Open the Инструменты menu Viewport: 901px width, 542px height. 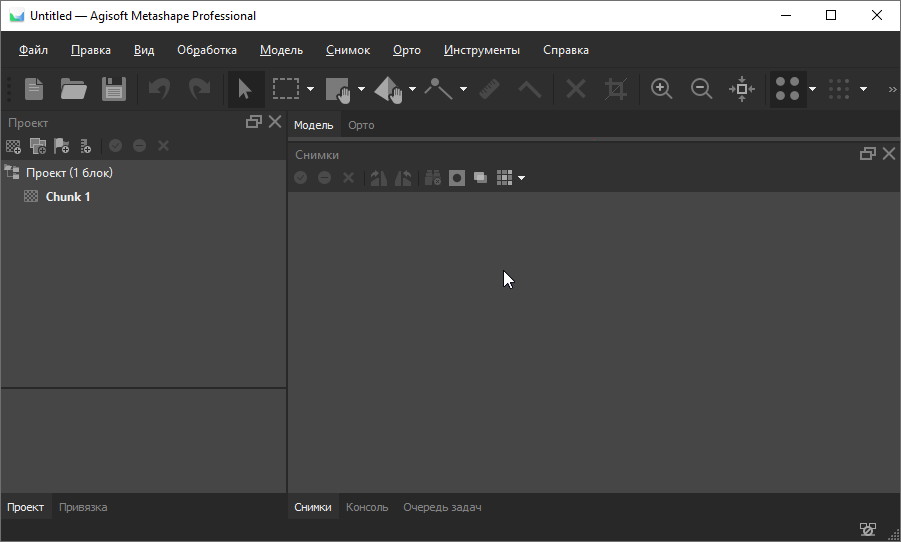coord(482,50)
